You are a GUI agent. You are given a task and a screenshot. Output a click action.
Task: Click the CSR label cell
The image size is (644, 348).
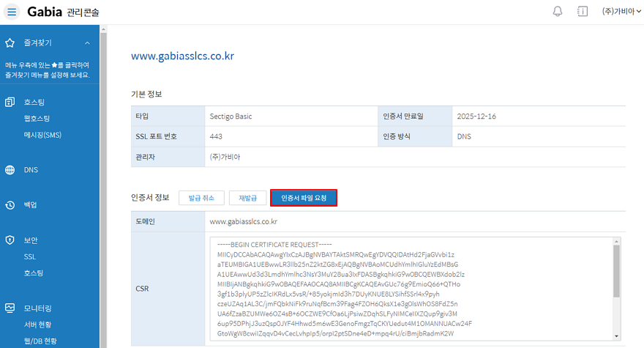point(168,289)
